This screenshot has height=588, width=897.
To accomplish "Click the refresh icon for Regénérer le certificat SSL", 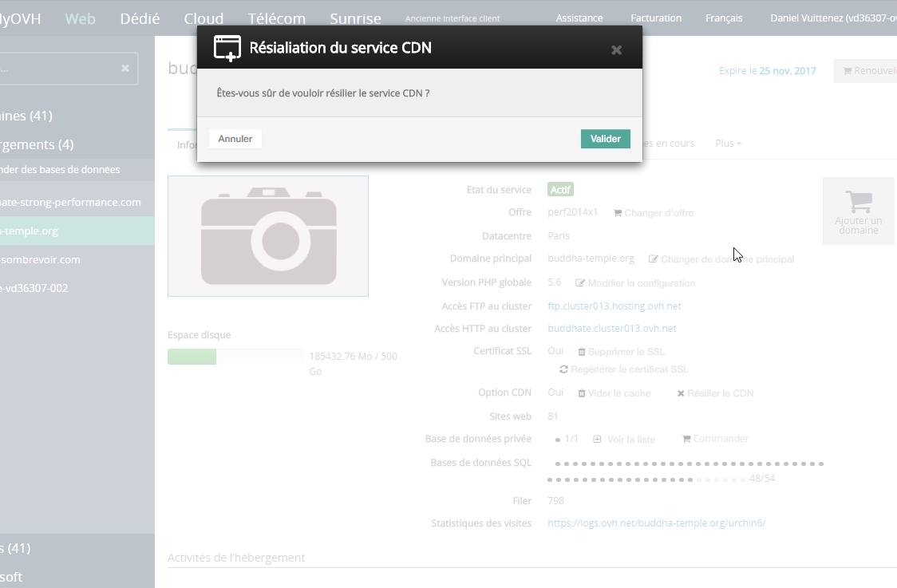I will pos(563,369).
